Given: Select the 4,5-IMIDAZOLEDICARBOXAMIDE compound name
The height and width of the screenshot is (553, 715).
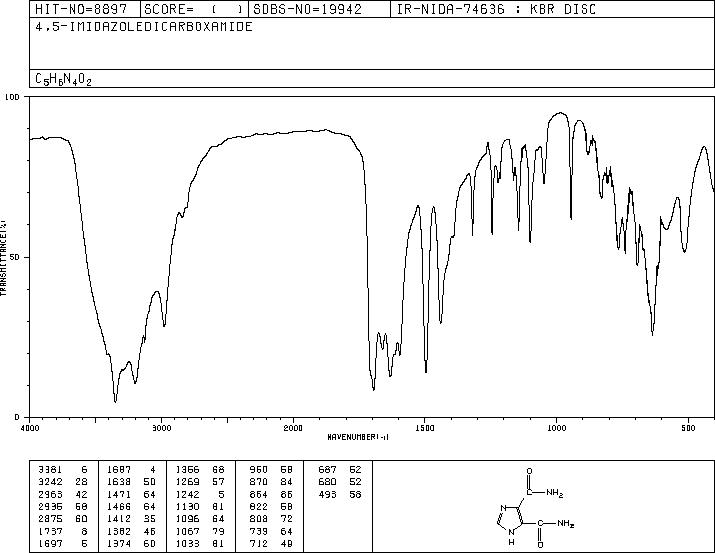Looking at the screenshot, I should point(144,27).
